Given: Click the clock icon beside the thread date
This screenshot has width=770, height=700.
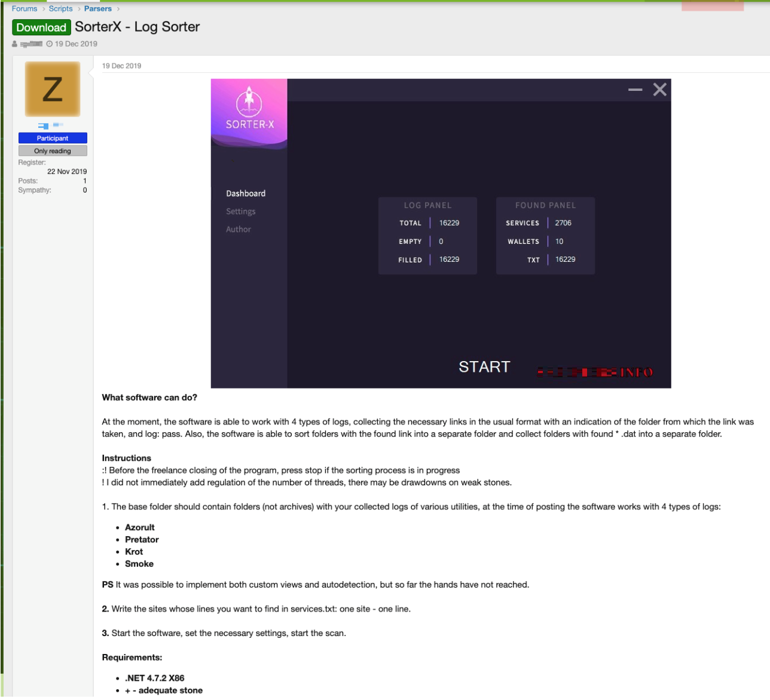Looking at the screenshot, I should click(50, 44).
